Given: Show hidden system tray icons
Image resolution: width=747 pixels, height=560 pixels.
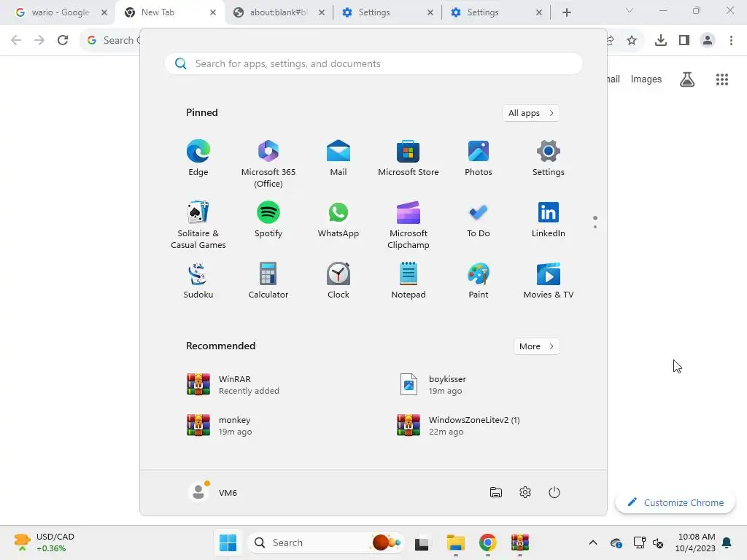Looking at the screenshot, I should (593, 542).
